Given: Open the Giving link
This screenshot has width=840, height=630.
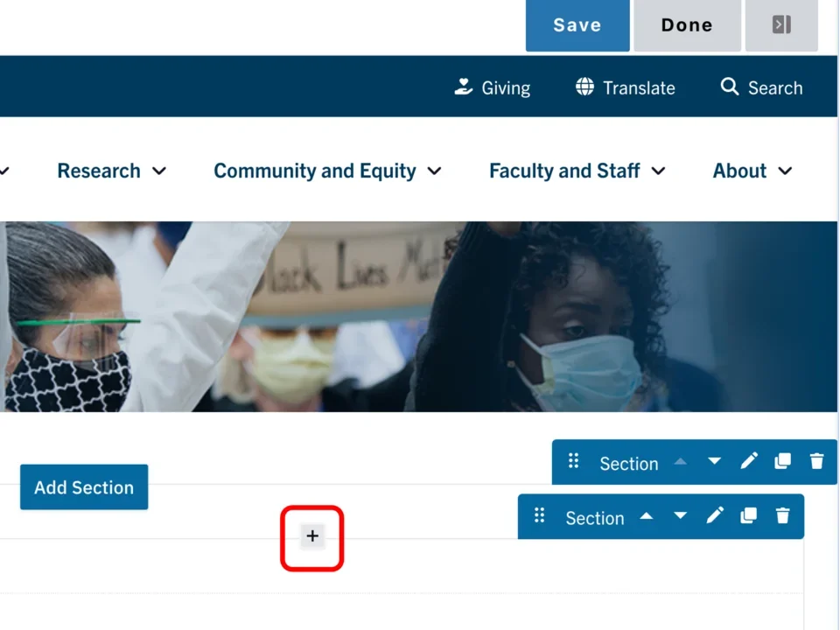Looking at the screenshot, I should pos(493,87).
